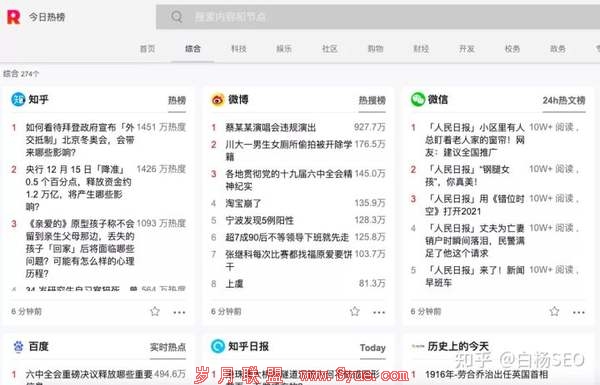Open 微博 item 淘宝崩了
Viewport: 600px width, 385px height.
click(x=243, y=203)
